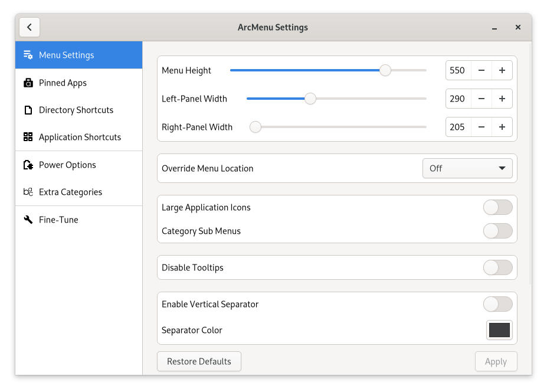Decrease Left-Panel Width with minus button
This screenshot has height=392, width=547.
coord(482,99)
